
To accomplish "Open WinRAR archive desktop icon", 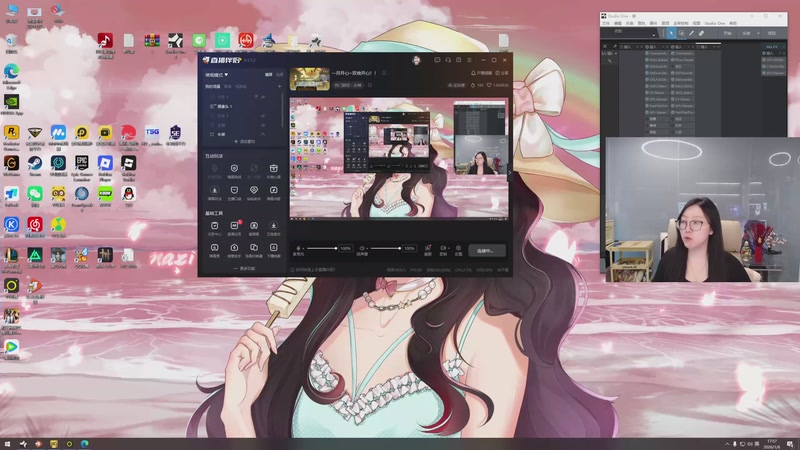I will (152, 42).
